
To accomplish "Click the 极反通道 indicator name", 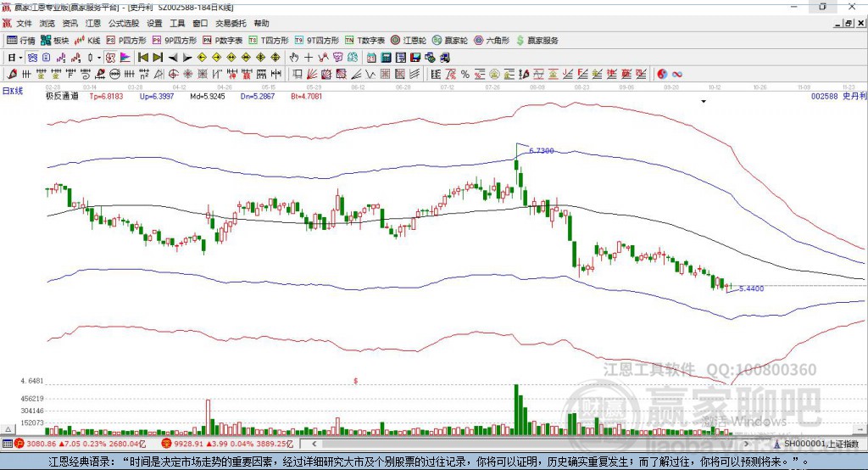I will click(x=62, y=96).
